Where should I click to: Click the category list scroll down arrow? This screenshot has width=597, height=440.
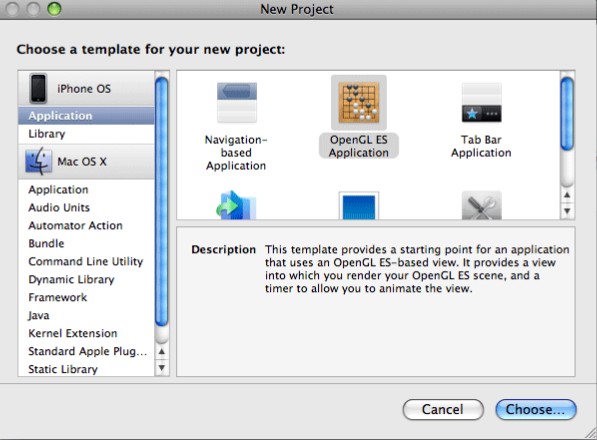[161, 368]
